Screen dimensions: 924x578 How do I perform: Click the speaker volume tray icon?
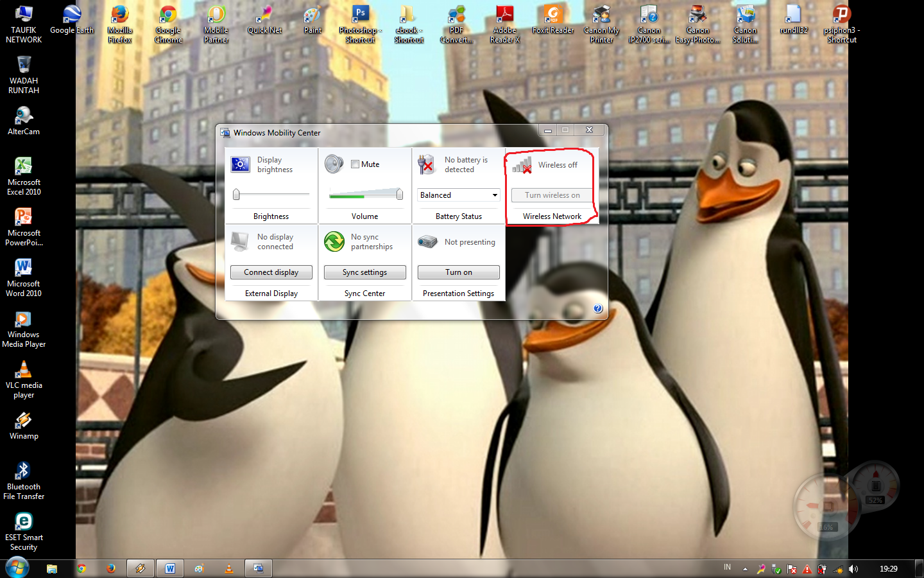853,569
